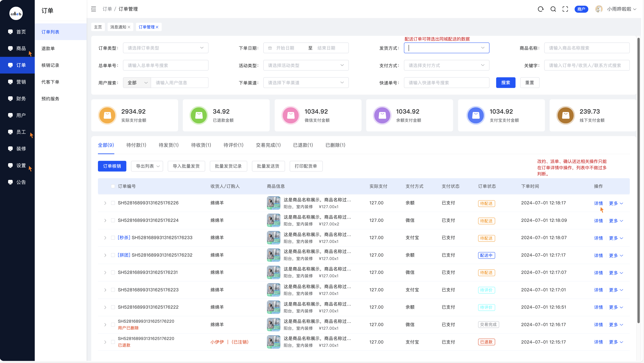The width and height of the screenshot is (644, 363).
Task: Open the 下单渠道 dropdown
Action: pos(306,82)
